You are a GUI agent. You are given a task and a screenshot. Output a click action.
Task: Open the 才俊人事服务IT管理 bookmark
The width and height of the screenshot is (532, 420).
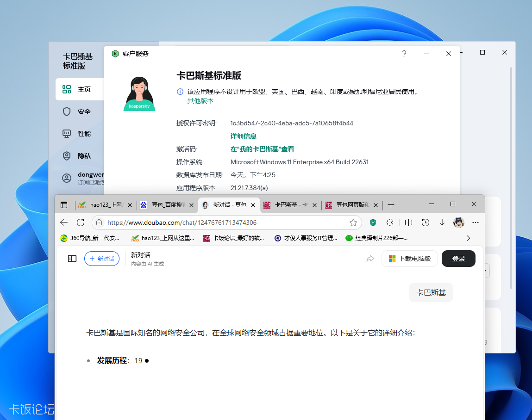pyautogui.click(x=306, y=238)
